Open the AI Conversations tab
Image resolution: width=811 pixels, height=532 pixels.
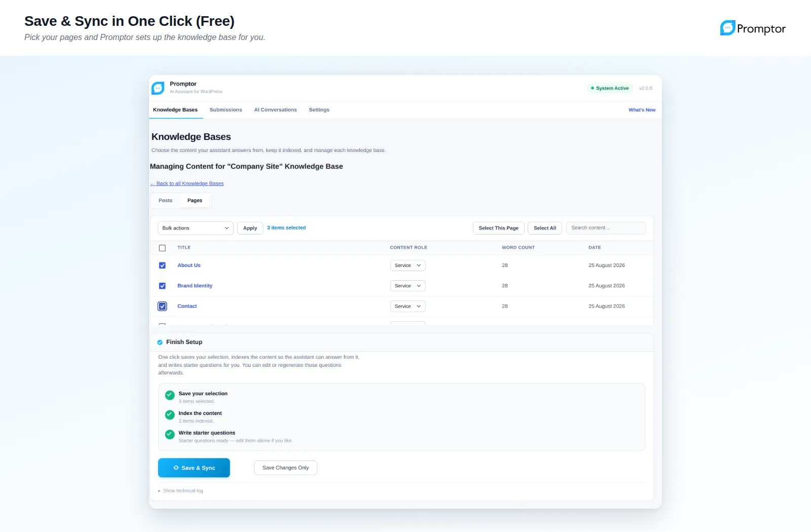(x=275, y=110)
